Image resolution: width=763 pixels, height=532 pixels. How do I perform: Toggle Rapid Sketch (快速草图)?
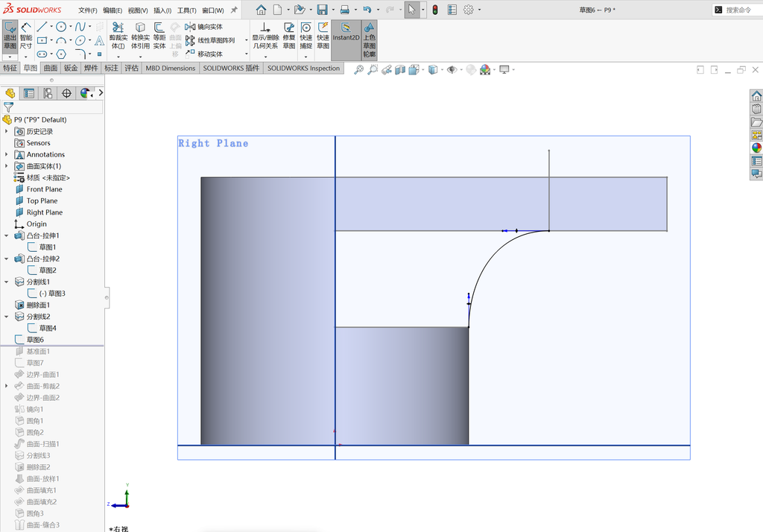[323, 36]
